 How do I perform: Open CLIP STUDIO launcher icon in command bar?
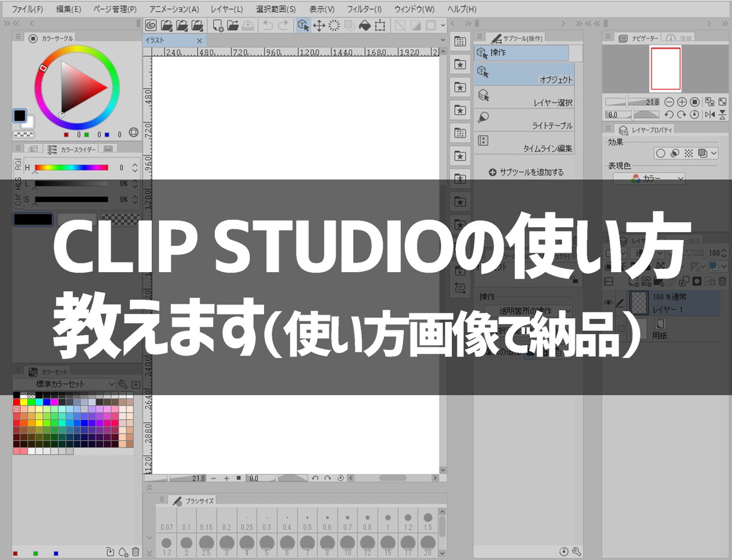(x=151, y=25)
